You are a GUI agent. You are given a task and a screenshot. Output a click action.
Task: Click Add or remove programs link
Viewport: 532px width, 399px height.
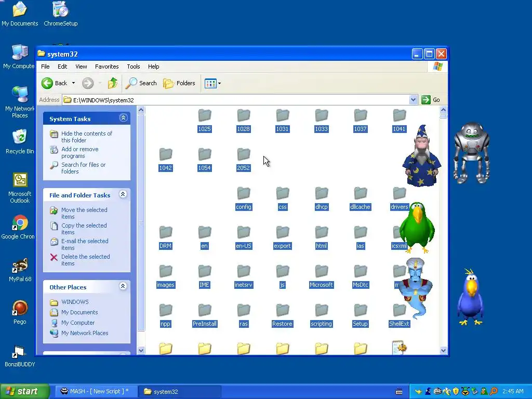(x=79, y=152)
